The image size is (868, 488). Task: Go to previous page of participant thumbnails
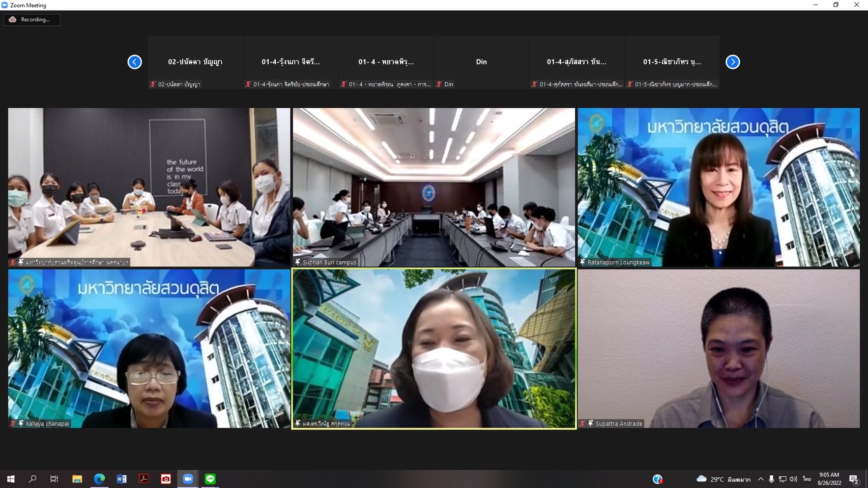click(135, 62)
